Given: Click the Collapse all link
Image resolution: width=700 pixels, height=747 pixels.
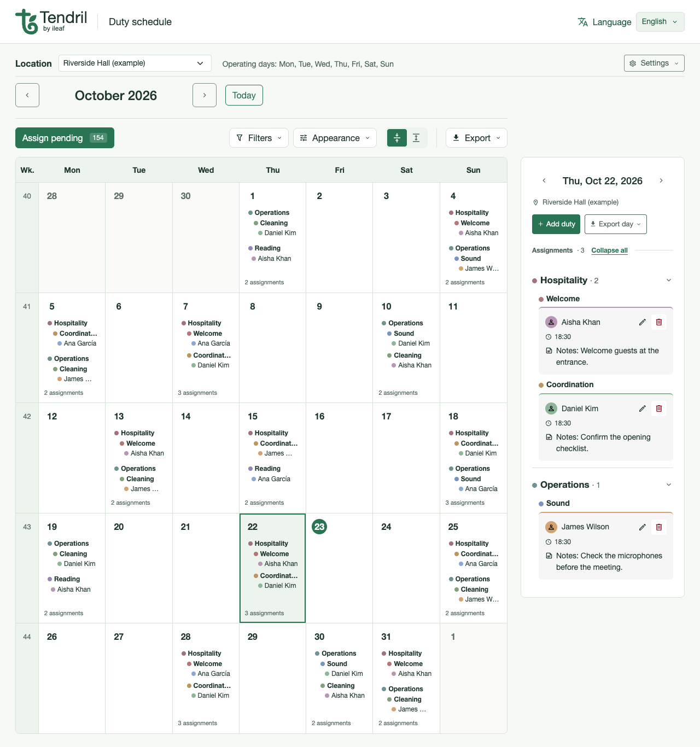Looking at the screenshot, I should click(x=609, y=250).
